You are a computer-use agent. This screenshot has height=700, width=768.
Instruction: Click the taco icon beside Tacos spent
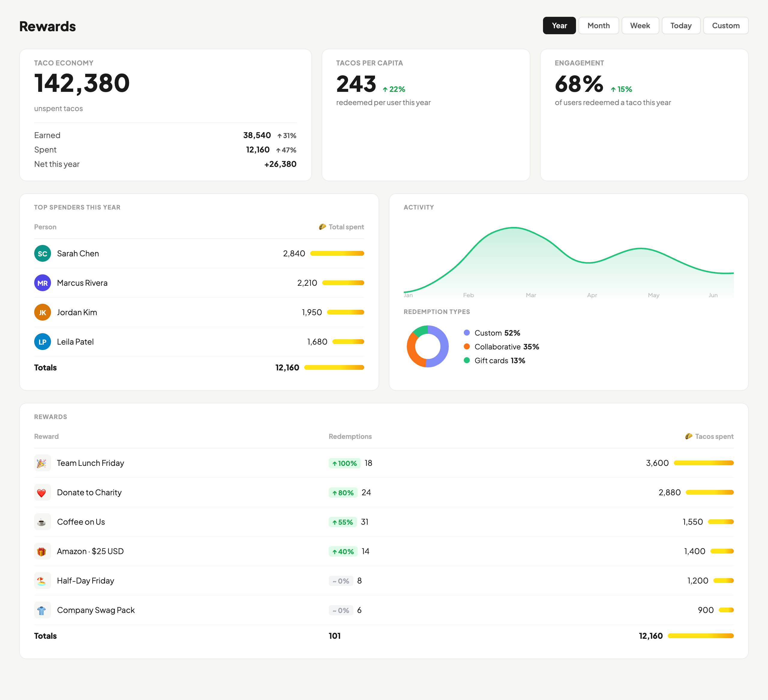click(688, 436)
